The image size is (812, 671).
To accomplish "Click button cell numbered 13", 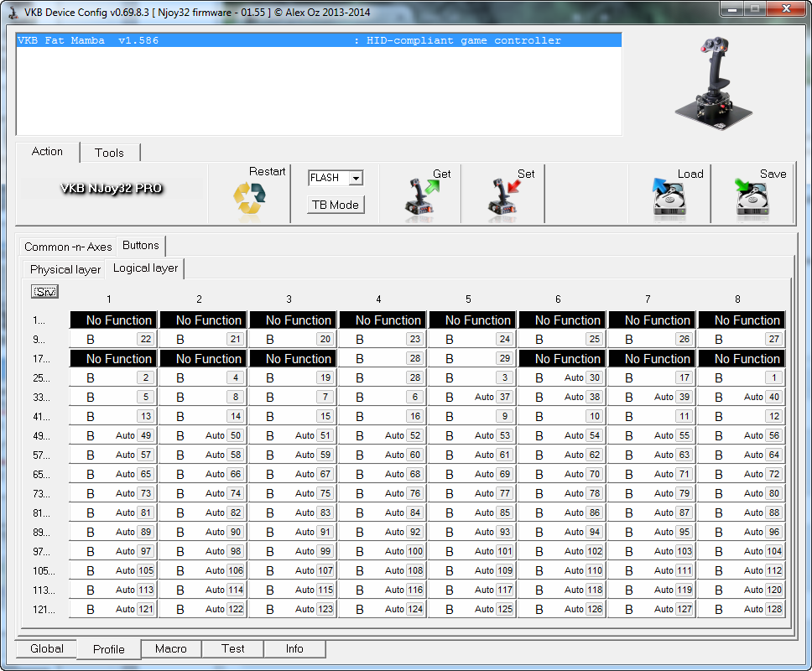I will pyautogui.click(x=113, y=416).
